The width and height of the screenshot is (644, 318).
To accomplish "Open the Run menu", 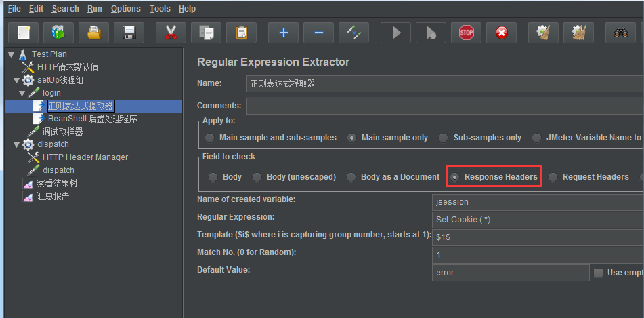I will pyautogui.click(x=95, y=9).
